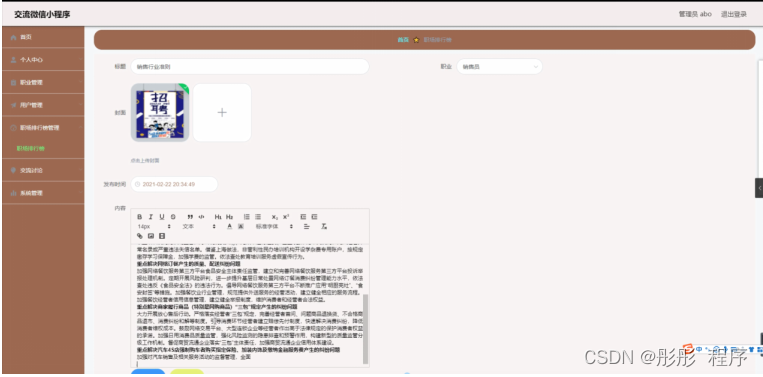Click the bar chart icon beside 系统管理
763x377 pixels.
(13, 193)
